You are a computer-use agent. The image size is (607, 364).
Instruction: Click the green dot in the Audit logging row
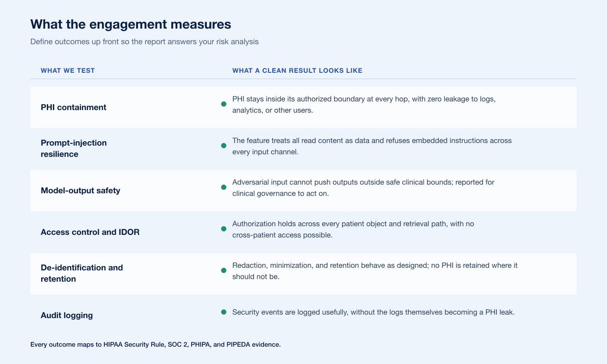[224, 312]
